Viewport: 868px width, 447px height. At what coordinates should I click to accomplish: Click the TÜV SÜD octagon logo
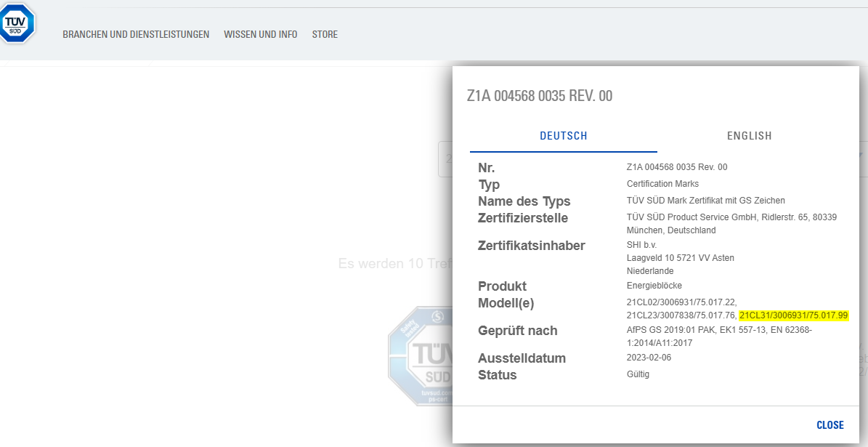[16, 23]
